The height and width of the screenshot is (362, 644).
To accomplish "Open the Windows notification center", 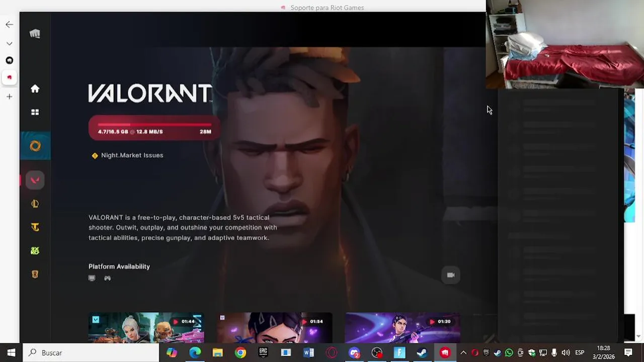I will pyautogui.click(x=628, y=353).
